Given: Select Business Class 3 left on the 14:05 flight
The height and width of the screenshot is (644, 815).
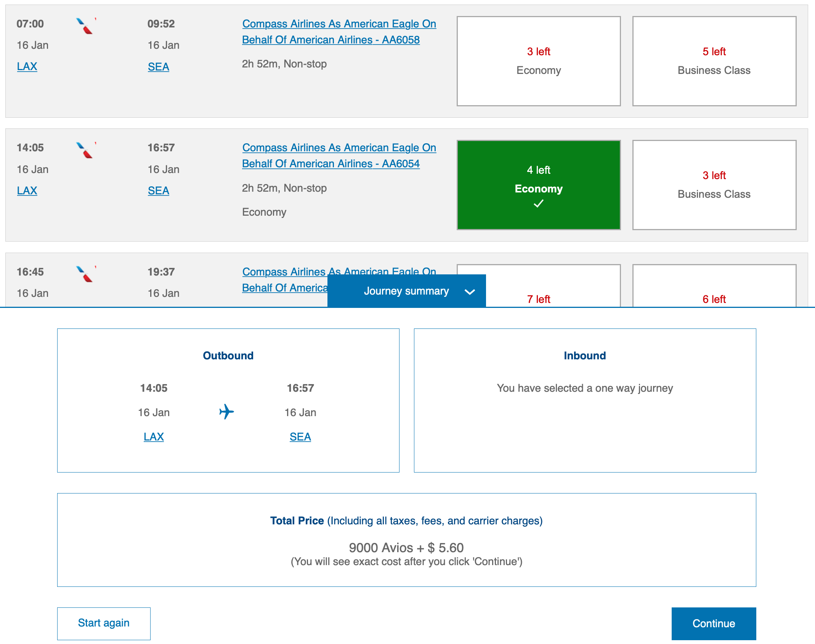Looking at the screenshot, I should (x=714, y=185).
